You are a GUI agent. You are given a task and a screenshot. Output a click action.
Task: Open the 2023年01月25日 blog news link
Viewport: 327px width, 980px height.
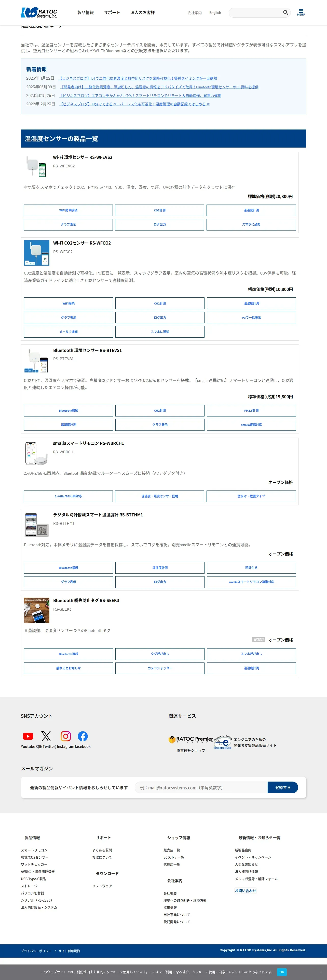click(x=141, y=96)
